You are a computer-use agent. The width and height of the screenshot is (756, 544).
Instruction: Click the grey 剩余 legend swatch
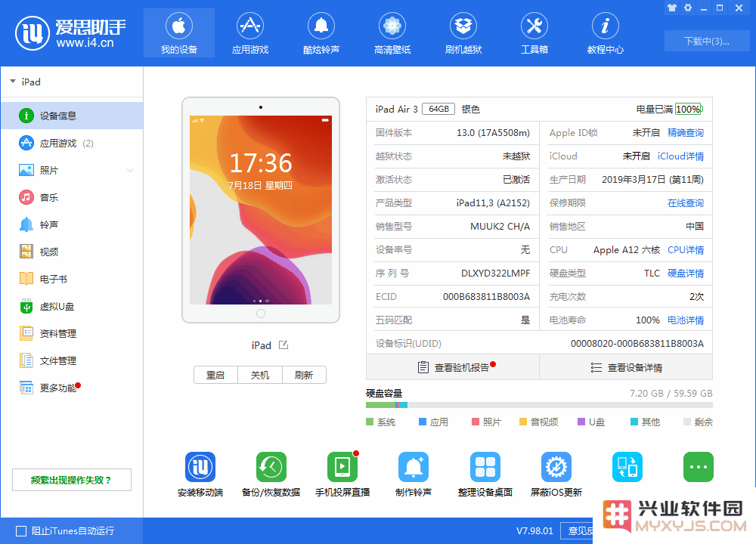(x=687, y=422)
